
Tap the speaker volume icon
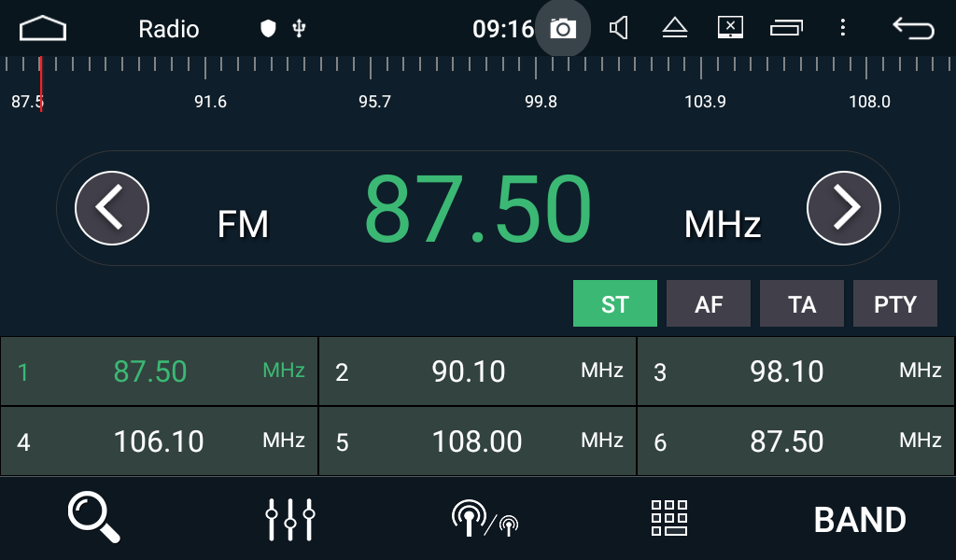(618, 29)
